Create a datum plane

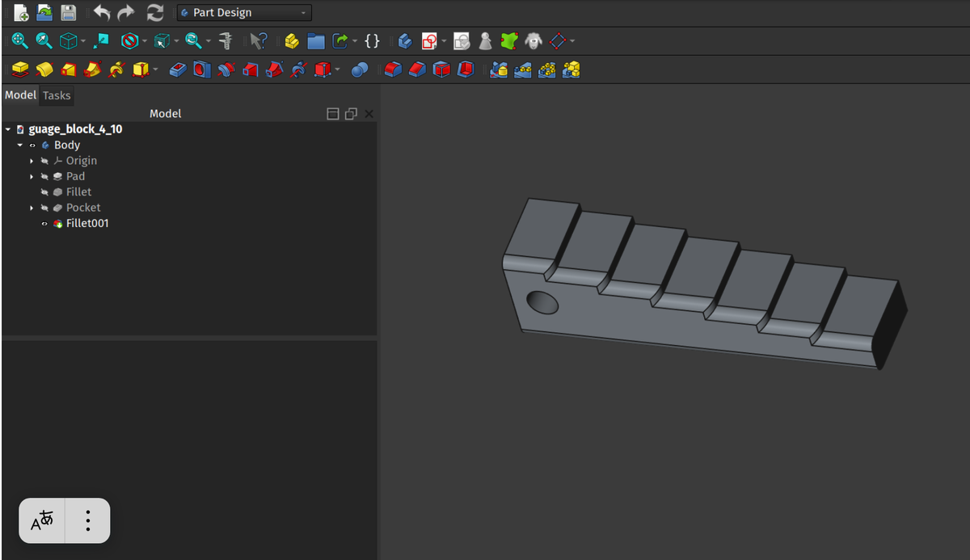[x=558, y=40]
